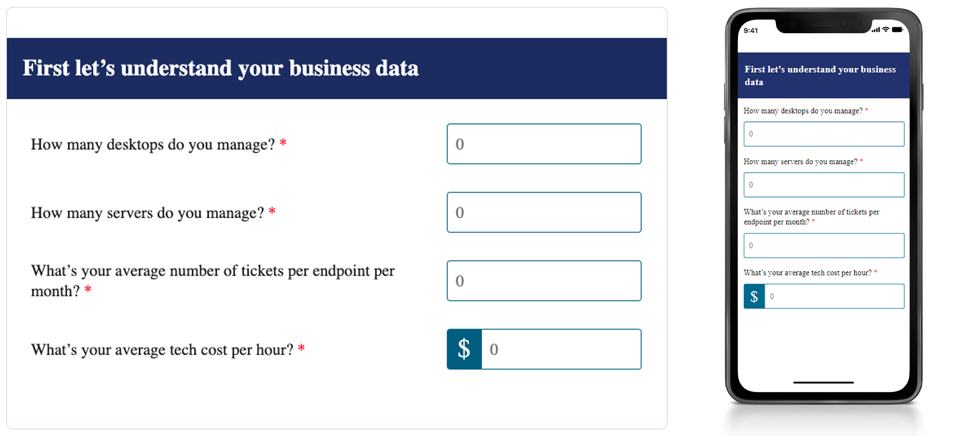Click the phone's "First let's understand your business data" heading
This screenshot has height=436, width=980.
point(820,75)
